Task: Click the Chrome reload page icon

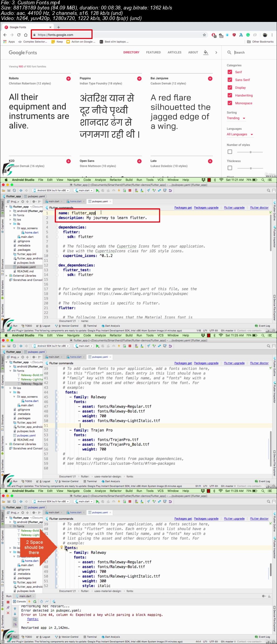Action: 19,35
